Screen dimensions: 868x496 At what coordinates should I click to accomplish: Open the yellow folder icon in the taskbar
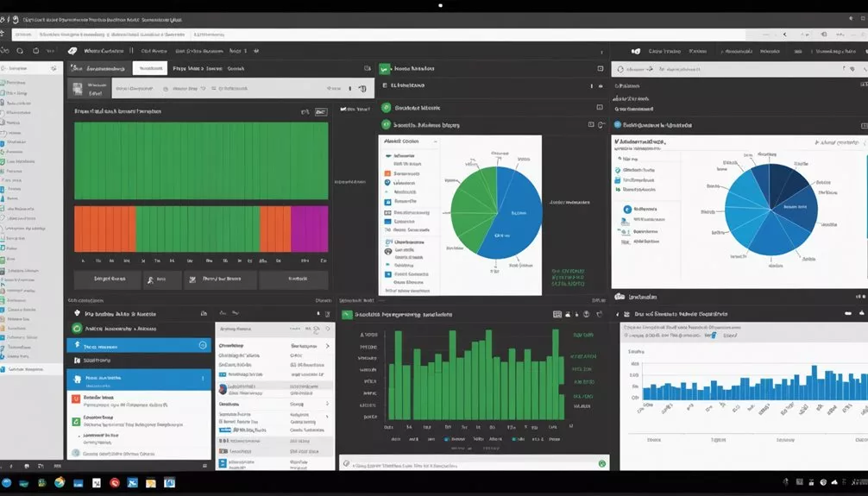point(150,483)
